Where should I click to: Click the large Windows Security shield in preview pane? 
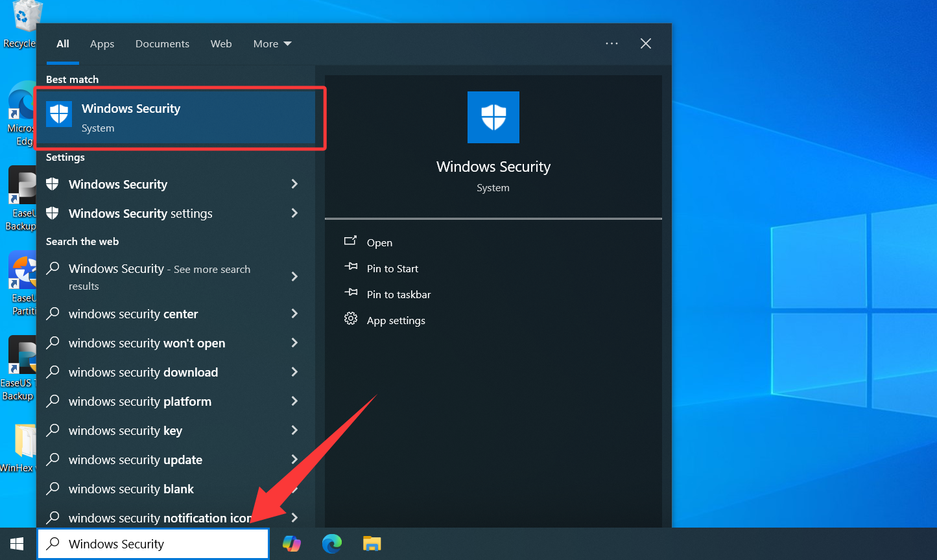[493, 117]
